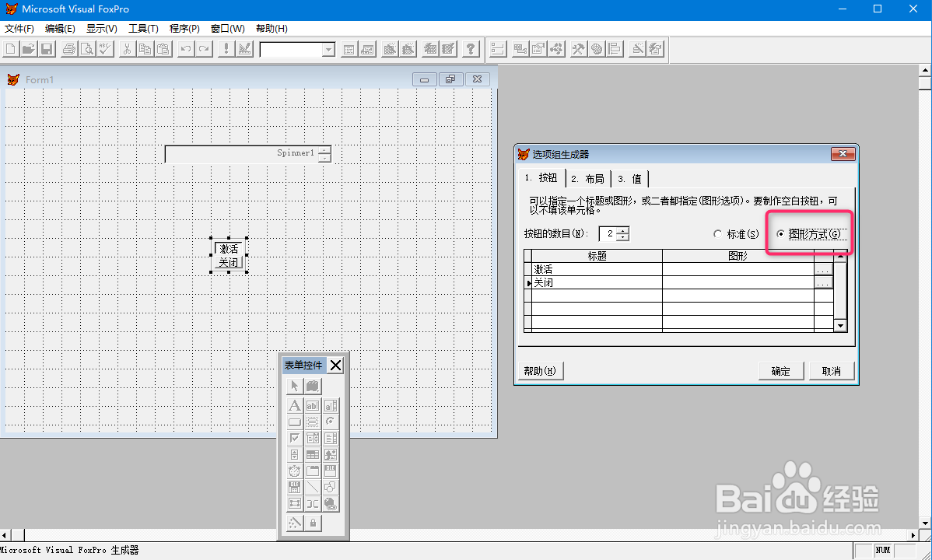Screen dimensions: 932x560
Task: Select the Separator control tool
Action: (313, 503)
